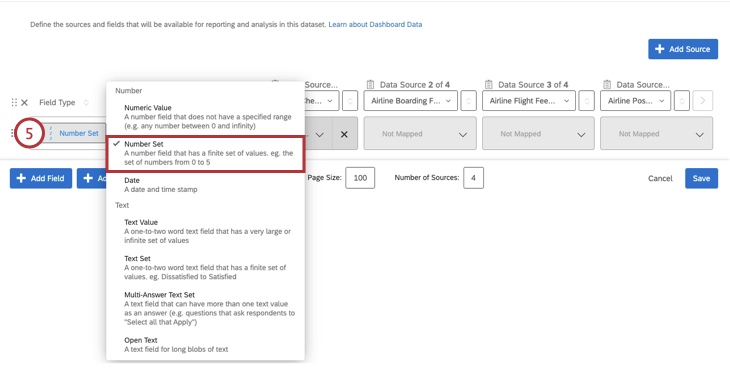The width and height of the screenshot is (730, 385).
Task: Click the Page Size input field
Action: [x=360, y=178]
